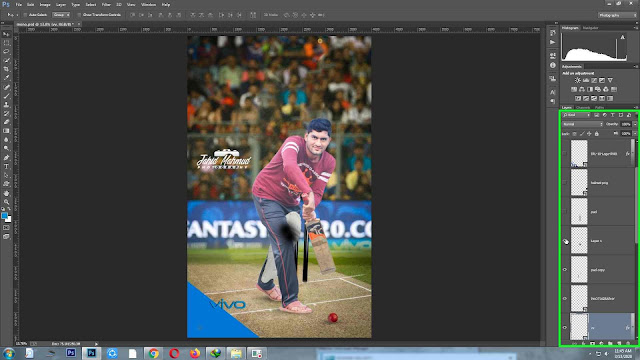Open the layer Opacity slider arrow
Image resolution: width=640 pixels, height=360 pixels.
635,124
